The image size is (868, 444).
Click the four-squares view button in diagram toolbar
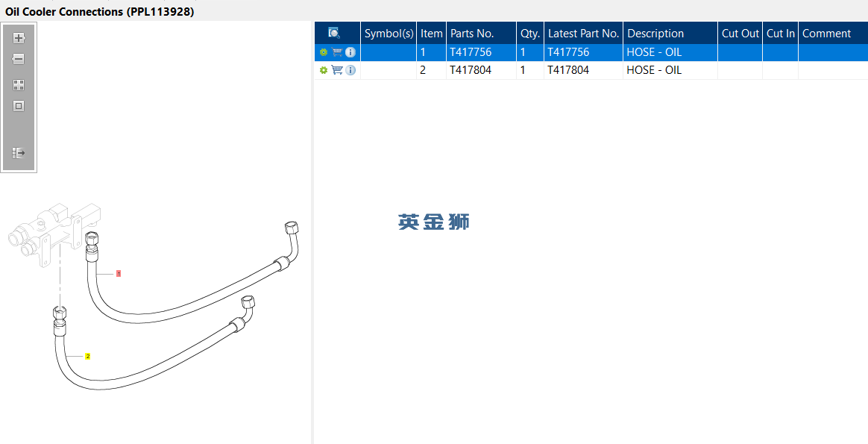(x=19, y=85)
